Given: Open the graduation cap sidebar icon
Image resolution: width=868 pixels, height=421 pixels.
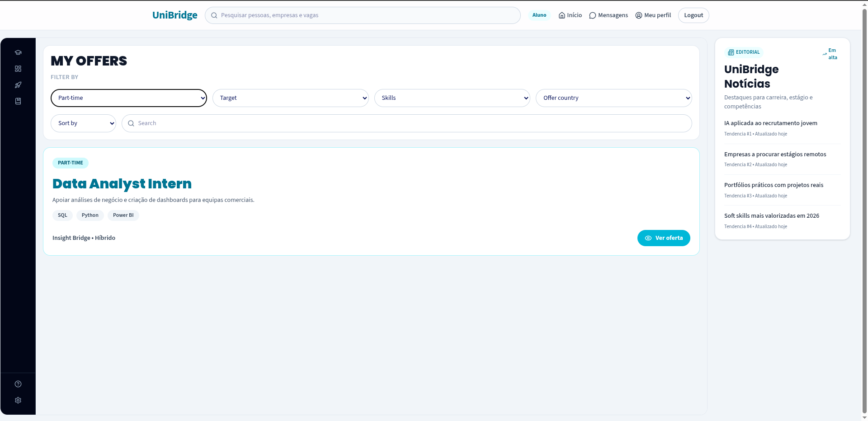Looking at the screenshot, I should [x=18, y=52].
